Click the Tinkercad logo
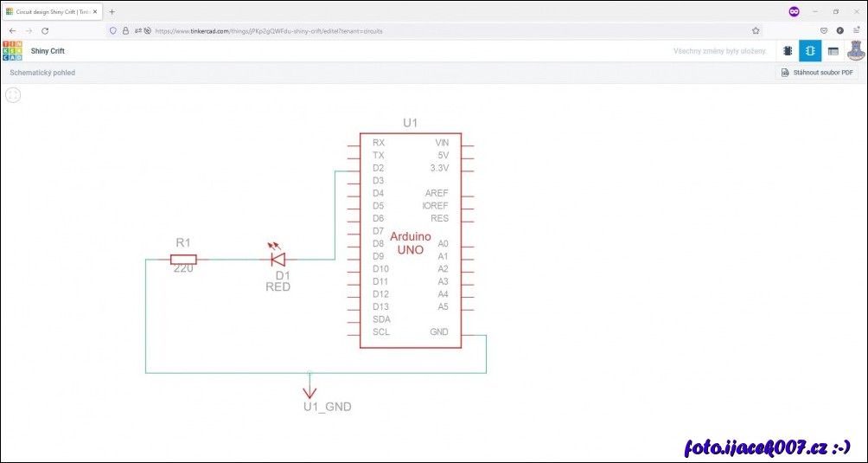 pyautogui.click(x=13, y=51)
